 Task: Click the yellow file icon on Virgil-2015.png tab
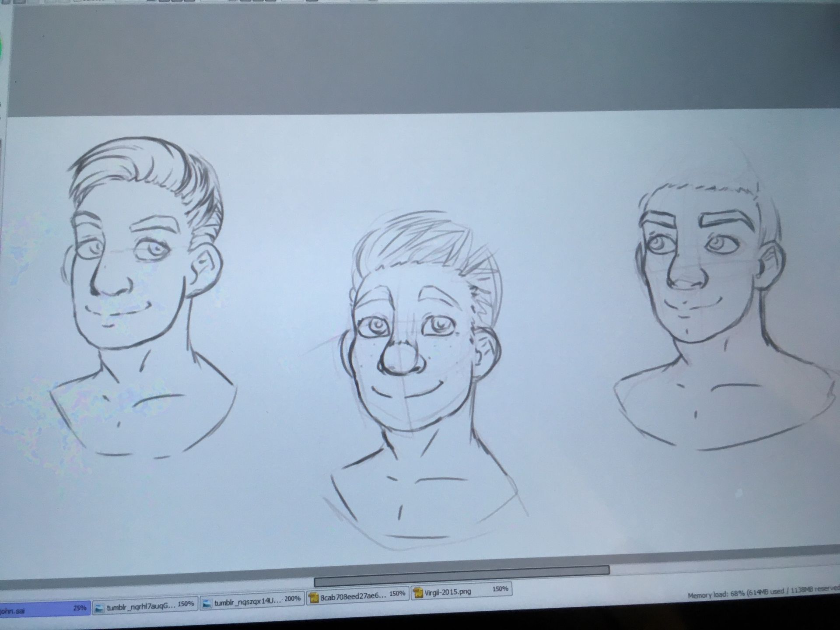pyautogui.click(x=418, y=593)
